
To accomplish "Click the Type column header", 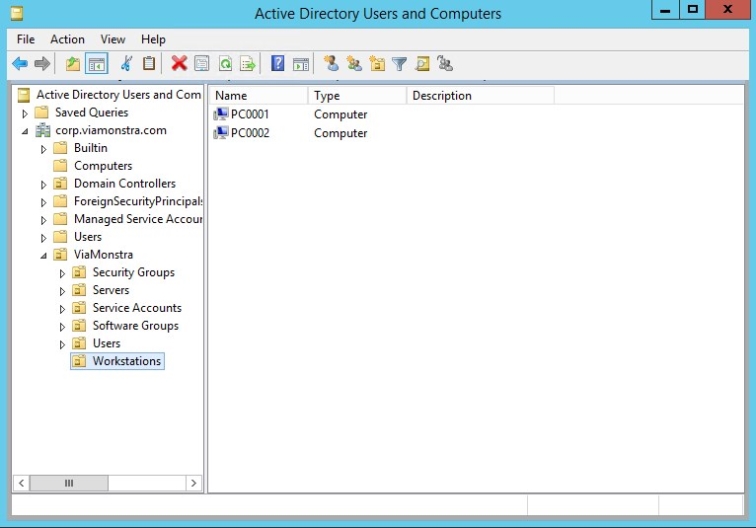I will point(356,96).
